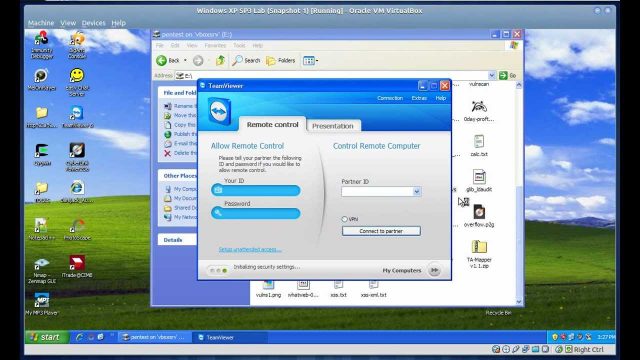Select the vulns1.png file icon
Image resolution: width=640 pixels, height=360 pixels.
click(x=268, y=289)
